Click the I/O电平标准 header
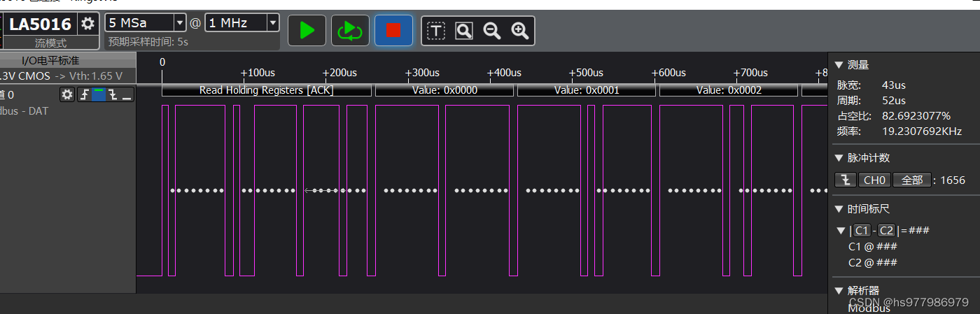 pyautogui.click(x=50, y=61)
